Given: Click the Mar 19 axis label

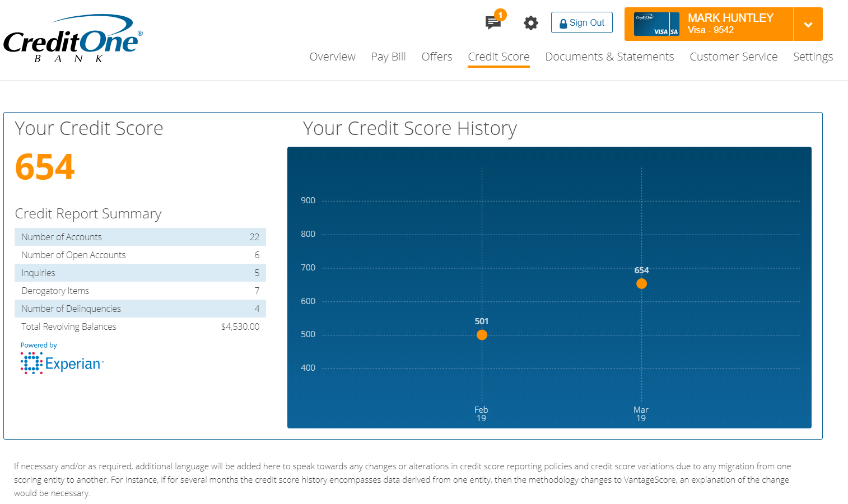Looking at the screenshot, I should tap(641, 414).
